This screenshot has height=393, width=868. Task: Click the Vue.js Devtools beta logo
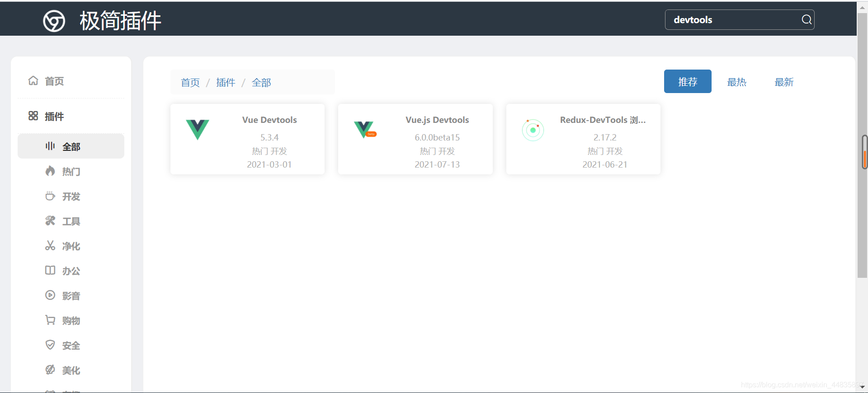(x=365, y=130)
